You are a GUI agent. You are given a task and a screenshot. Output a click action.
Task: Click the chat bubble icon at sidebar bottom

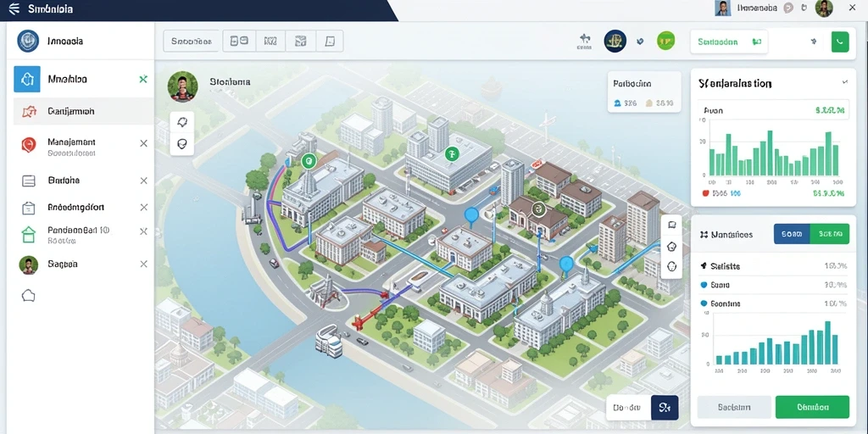[28, 296]
